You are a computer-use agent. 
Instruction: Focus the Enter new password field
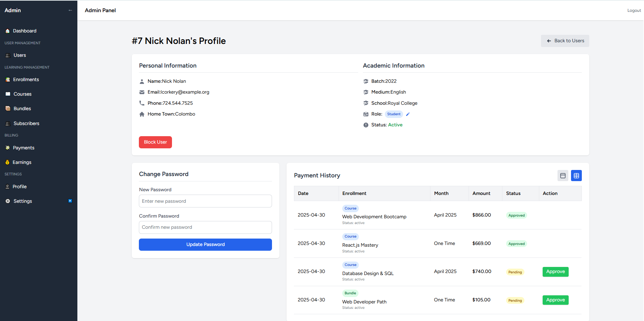[x=205, y=201]
